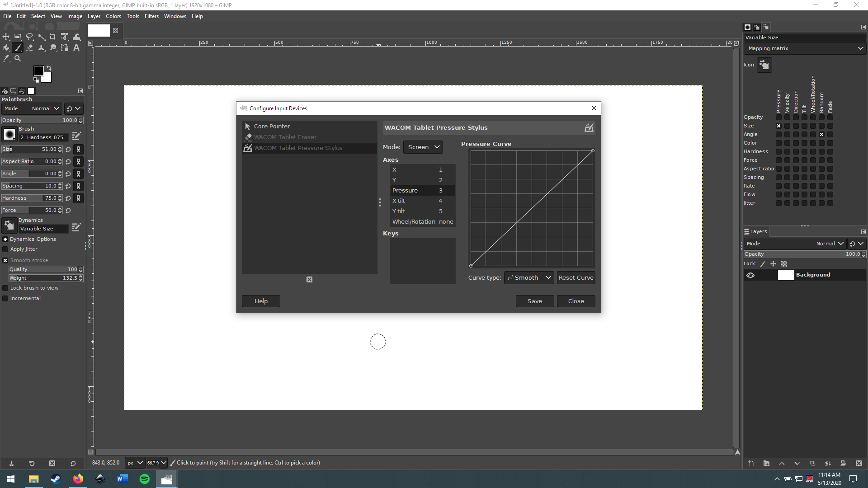Open Layers Mode Normal dropdown

tap(794, 244)
